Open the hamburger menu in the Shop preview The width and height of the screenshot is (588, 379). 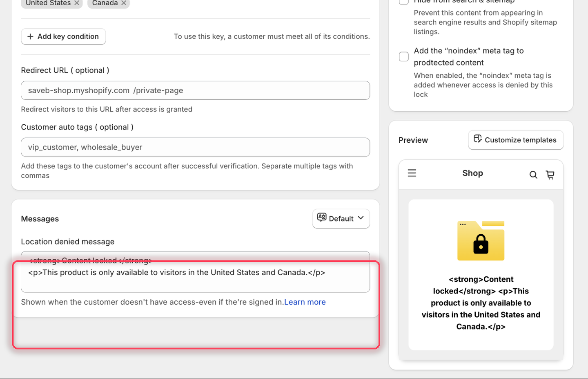click(412, 173)
